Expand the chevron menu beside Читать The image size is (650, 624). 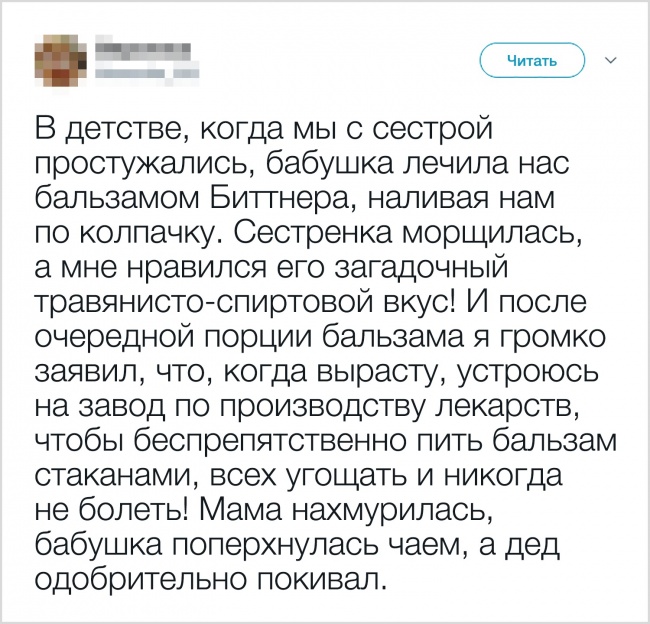pyautogui.click(x=611, y=62)
